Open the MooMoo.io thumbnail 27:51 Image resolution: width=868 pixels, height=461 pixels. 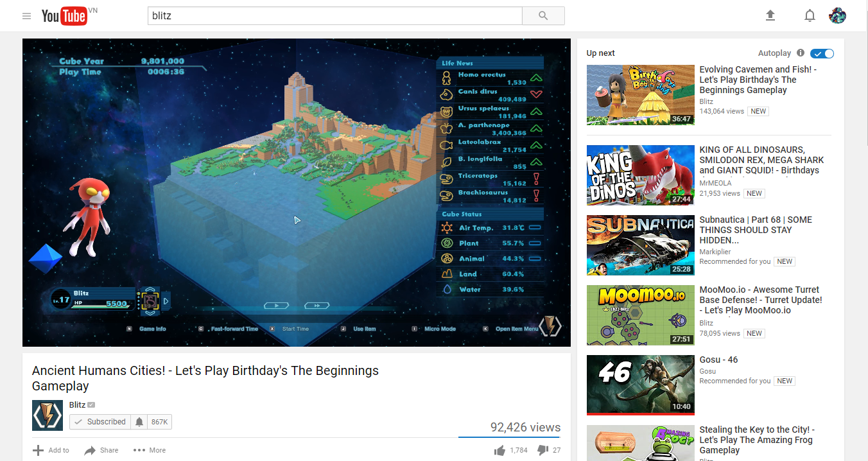pos(641,315)
